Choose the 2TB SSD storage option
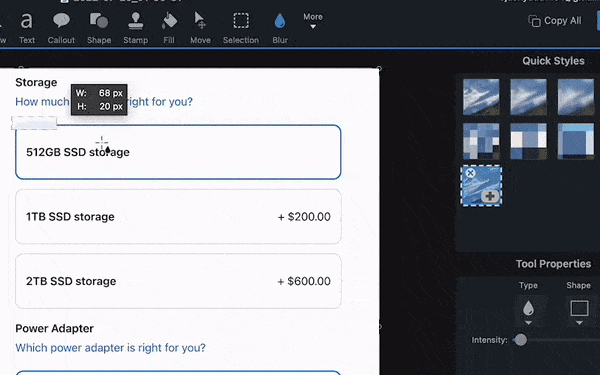Image resolution: width=600 pixels, height=375 pixels. [178, 281]
